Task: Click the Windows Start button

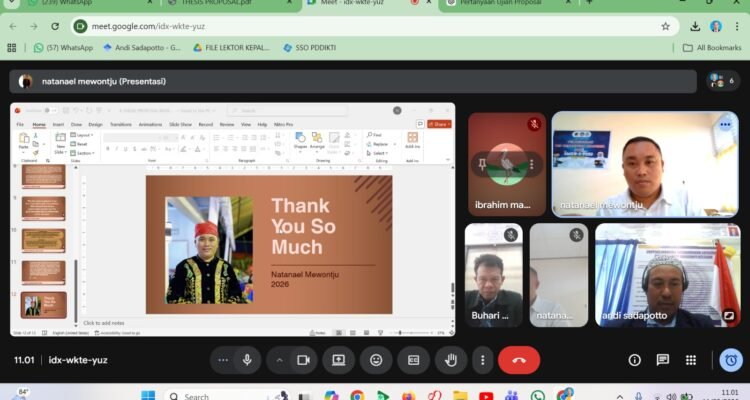Action: (x=148, y=395)
